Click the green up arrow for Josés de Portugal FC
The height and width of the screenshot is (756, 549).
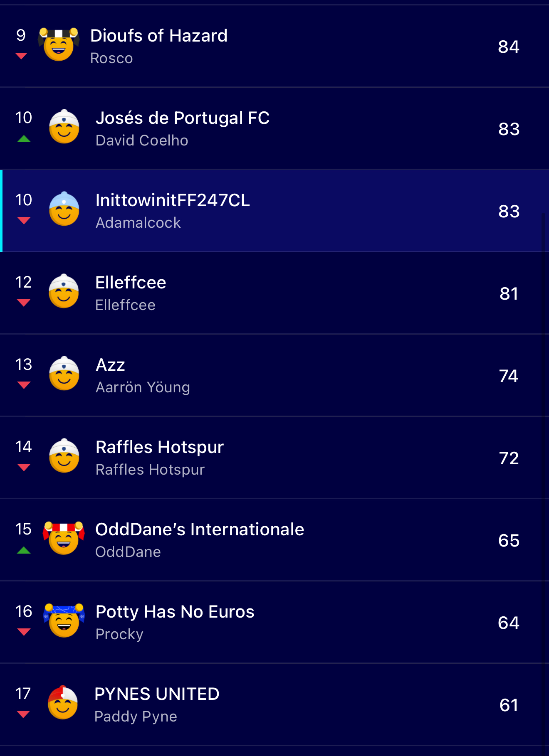(24, 139)
